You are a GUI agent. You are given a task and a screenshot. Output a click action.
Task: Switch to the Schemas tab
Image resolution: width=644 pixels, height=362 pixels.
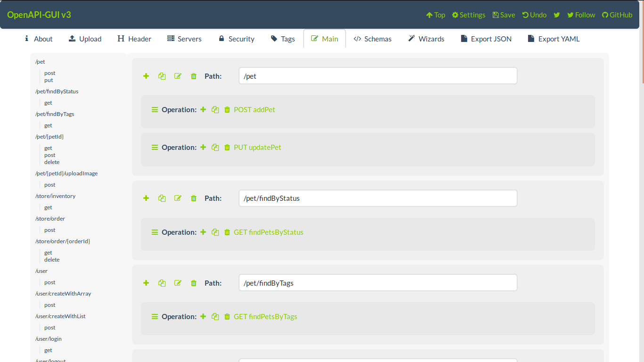(x=372, y=39)
